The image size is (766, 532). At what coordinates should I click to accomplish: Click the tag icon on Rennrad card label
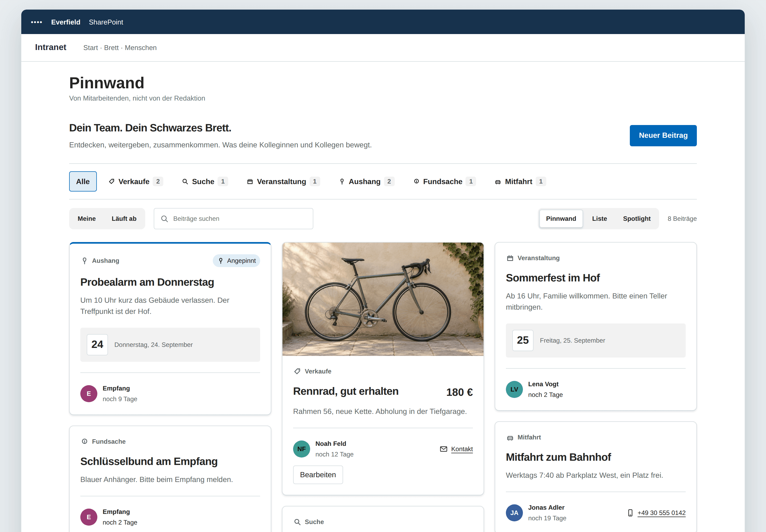(x=297, y=371)
